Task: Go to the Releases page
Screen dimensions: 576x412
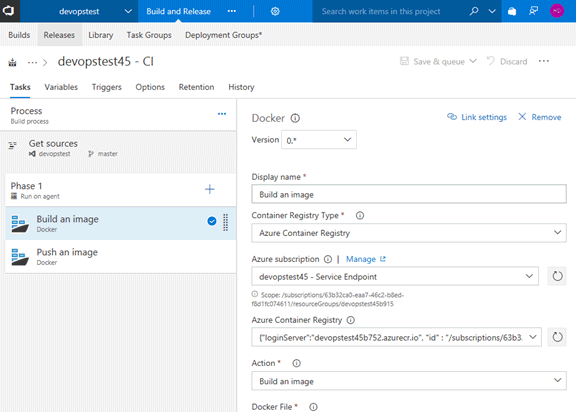Action: click(x=59, y=35)
